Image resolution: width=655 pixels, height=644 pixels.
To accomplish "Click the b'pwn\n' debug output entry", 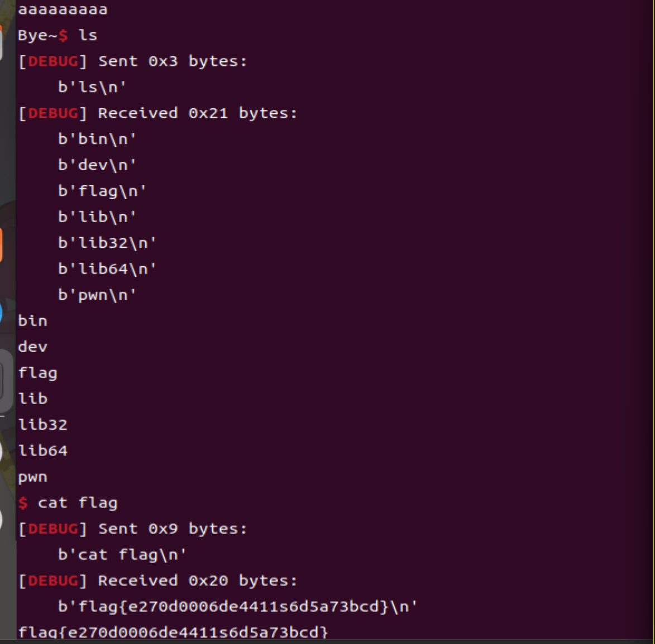I will click(97, 295).
